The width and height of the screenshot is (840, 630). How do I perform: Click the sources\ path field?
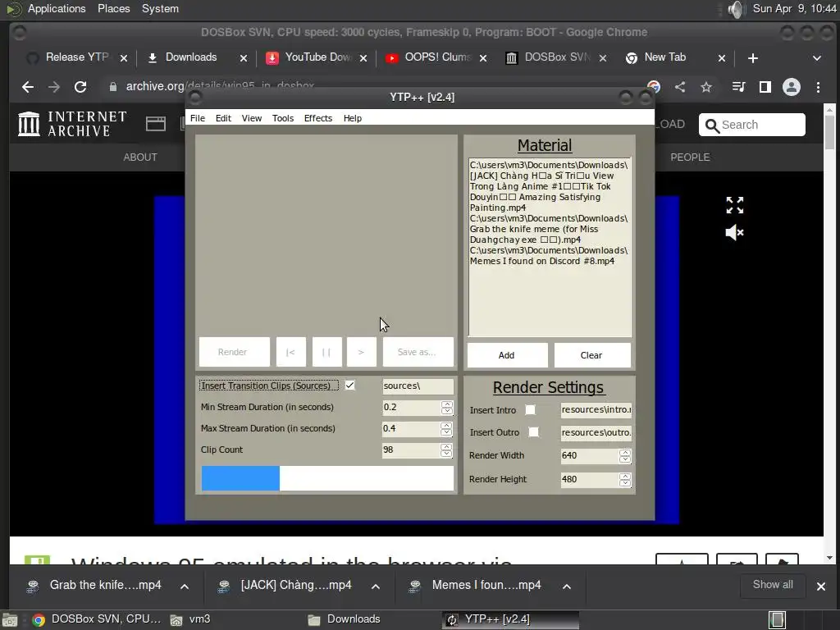(x=418, y=386)
